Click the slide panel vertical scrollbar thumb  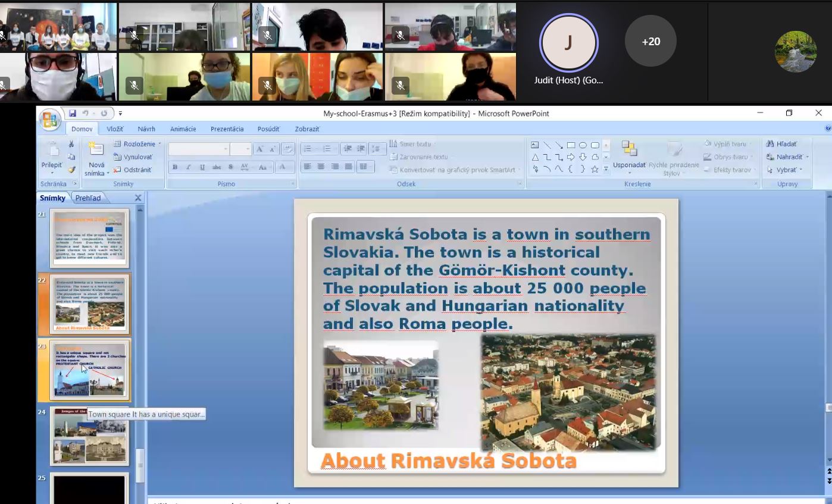pyautogui.click(x=140, y=466)
